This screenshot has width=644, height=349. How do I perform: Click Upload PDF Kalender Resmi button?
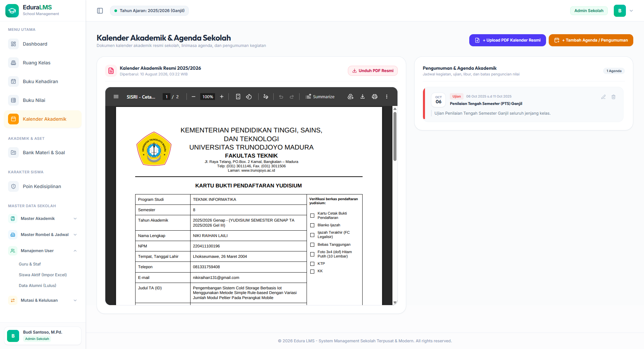click(x=507, y=40)
